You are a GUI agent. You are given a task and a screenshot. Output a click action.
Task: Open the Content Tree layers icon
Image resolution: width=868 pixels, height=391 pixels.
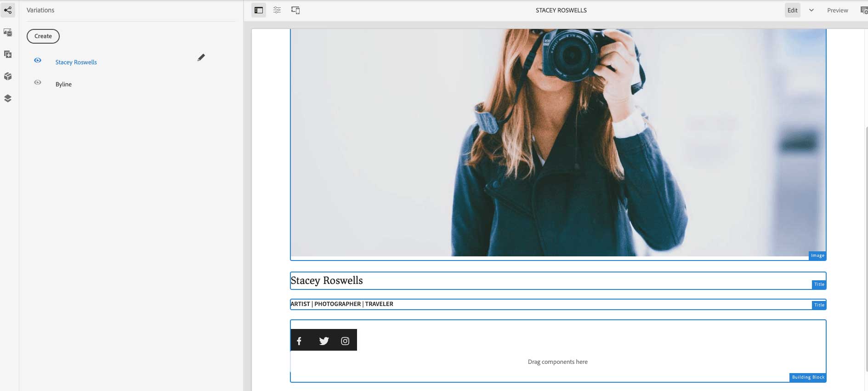pos(8,98)
